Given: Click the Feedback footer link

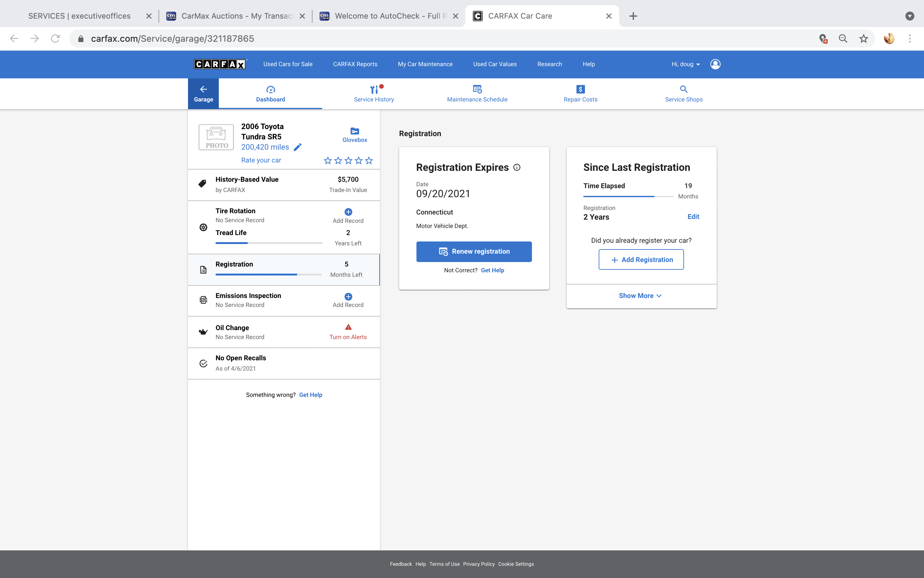Looking at the screenshot, I should click(401, 564).
